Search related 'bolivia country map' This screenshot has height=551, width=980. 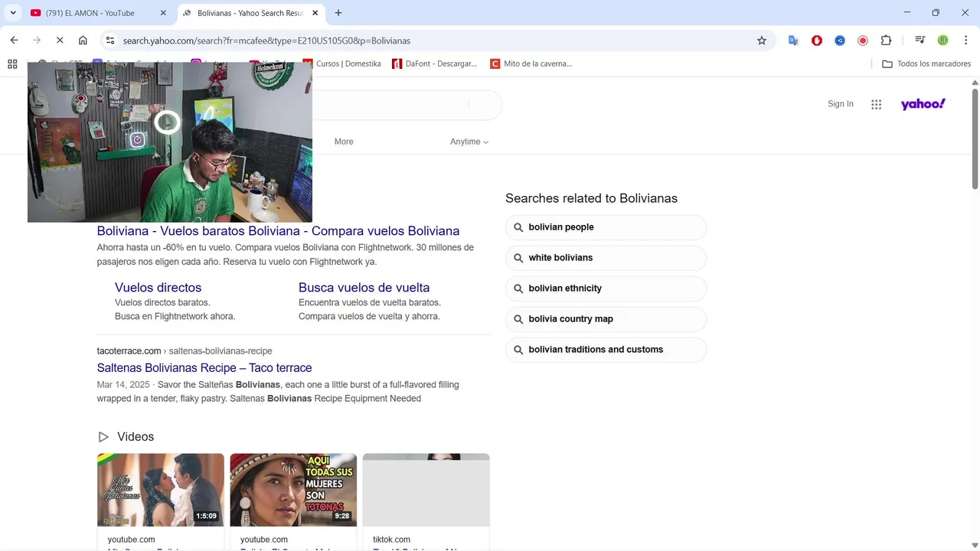click(606, 319)
